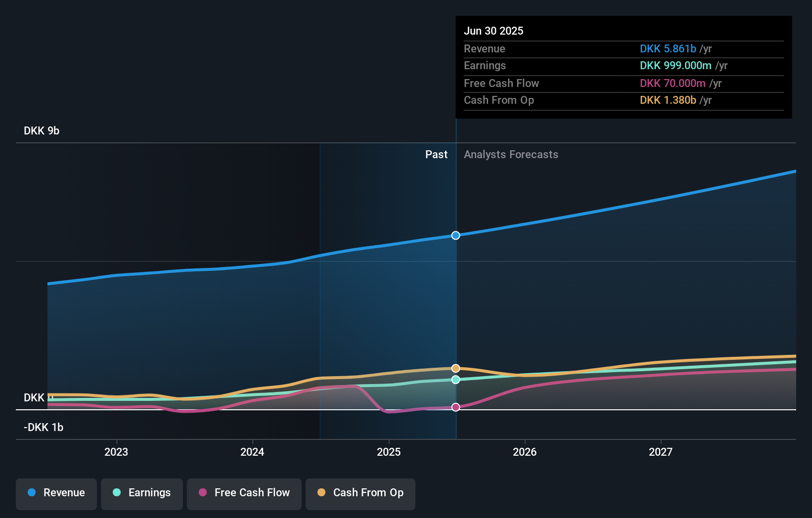Select the Earnings data point marker on the chart
The width and height of the screenshot is (812, 518).
(x=455, y=380)
